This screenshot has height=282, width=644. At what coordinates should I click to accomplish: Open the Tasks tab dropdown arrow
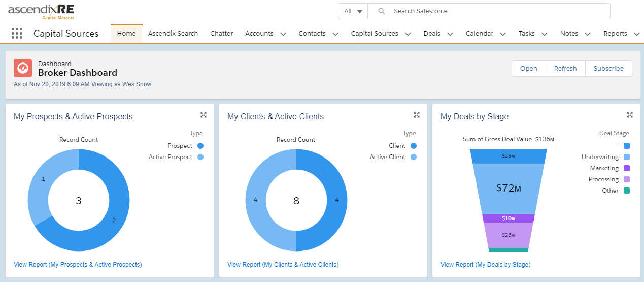click(x=545, y=34)
